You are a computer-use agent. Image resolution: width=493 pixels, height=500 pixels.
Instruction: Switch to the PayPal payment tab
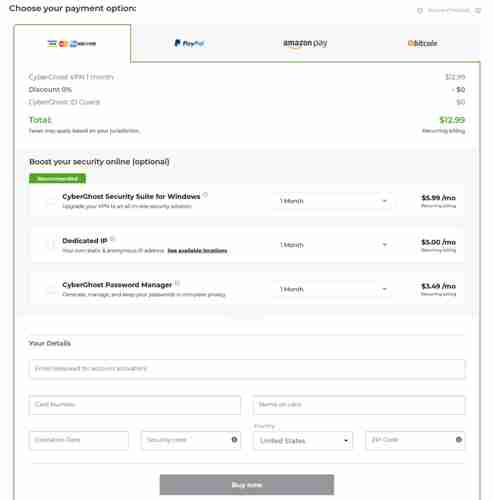coord(189,43)
